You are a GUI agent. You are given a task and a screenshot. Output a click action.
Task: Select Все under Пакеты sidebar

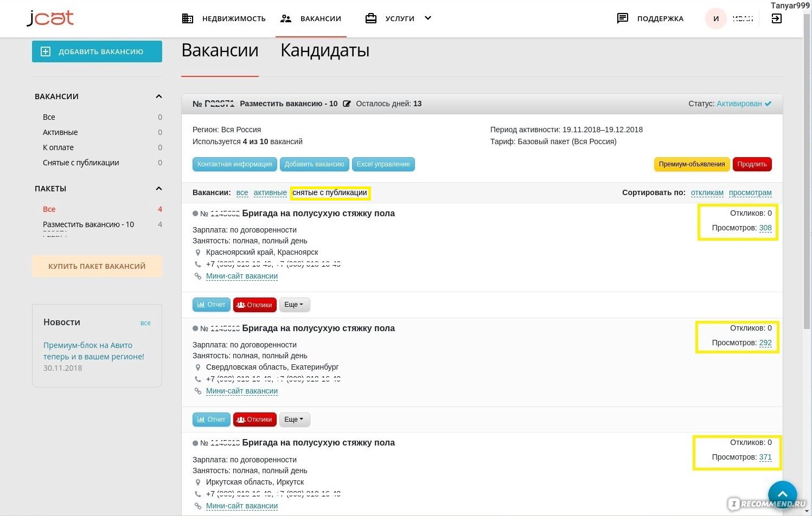[49, 209]
